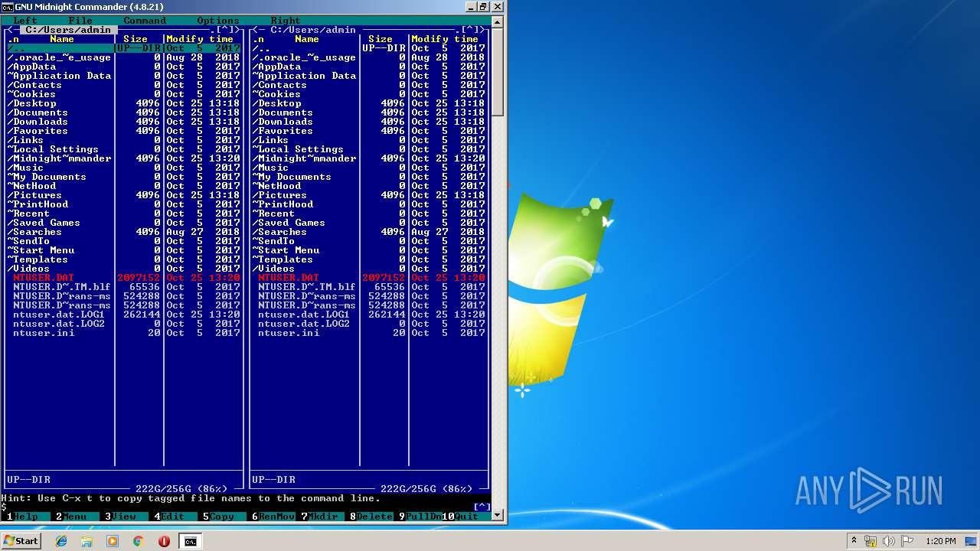The image size is (980, 551).
Task: Click the command line [^] history button
Action: click(482, 507)
